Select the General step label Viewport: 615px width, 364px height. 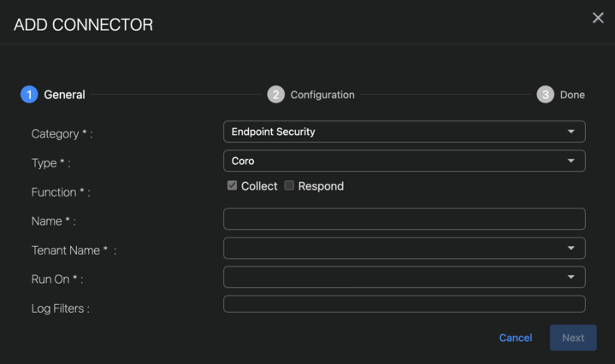pyautogui.click(x=65, y=95)
